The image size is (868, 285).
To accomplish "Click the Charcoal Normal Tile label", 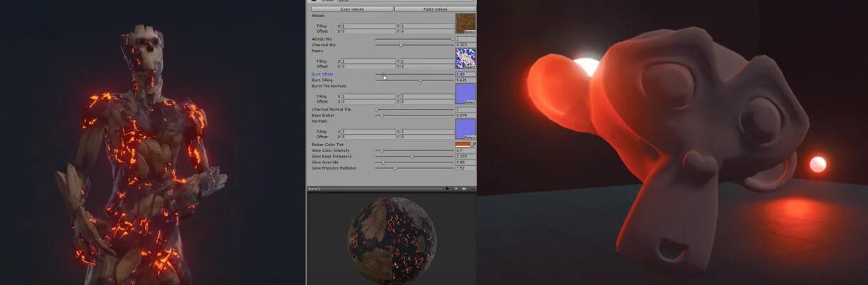I will pyautogui.click(x=332, y=109).
